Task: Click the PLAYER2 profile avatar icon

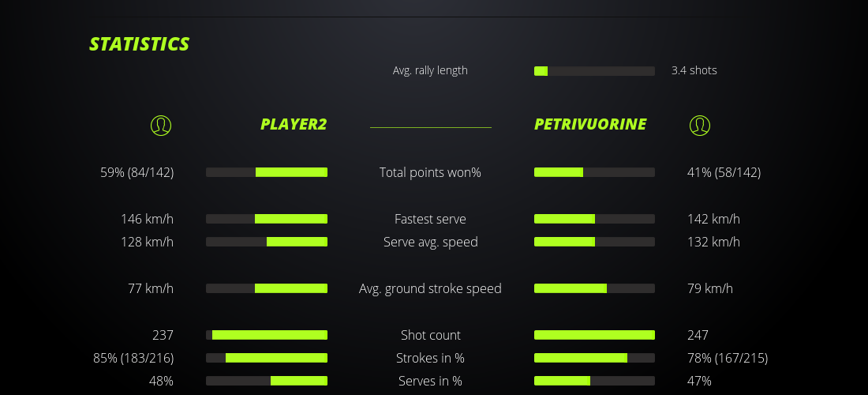Action: [x=161, y=125]
